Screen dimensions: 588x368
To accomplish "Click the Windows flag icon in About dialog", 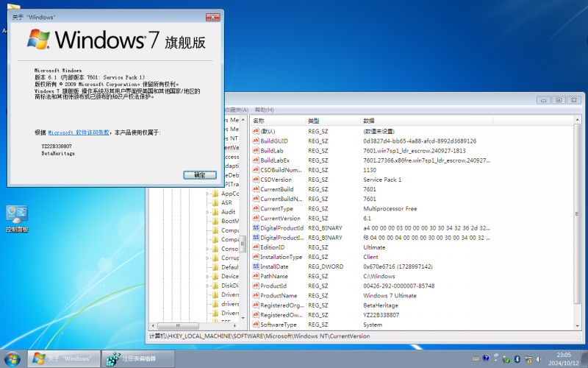I will [38, 39].
